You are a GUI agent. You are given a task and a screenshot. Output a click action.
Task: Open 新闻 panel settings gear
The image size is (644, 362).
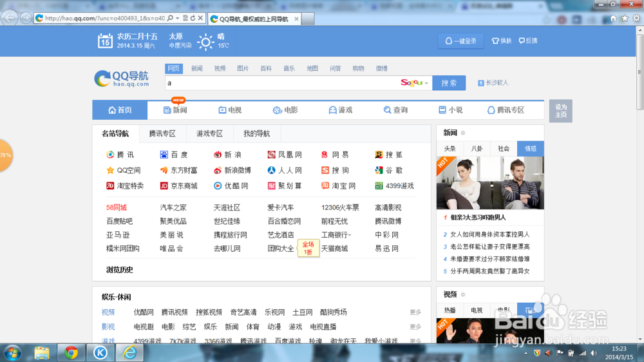click(463, 133)
